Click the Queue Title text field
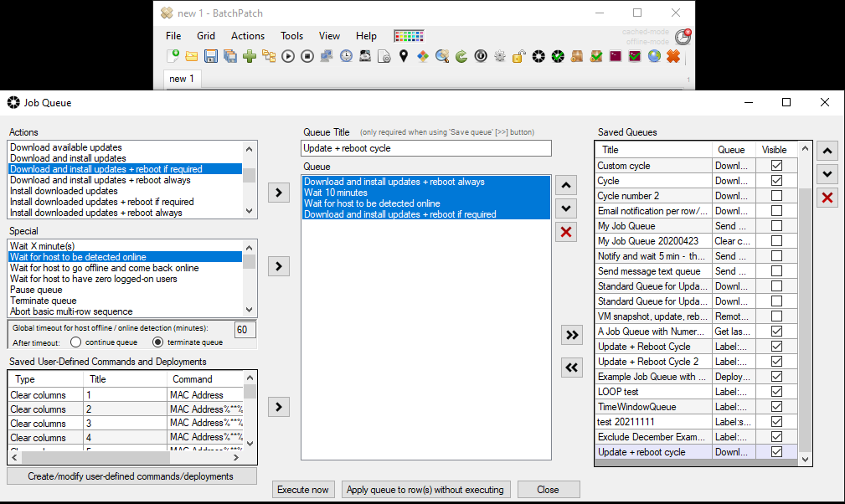The width and height of the screenshot is (845, 504). click(x=425, y=148)
